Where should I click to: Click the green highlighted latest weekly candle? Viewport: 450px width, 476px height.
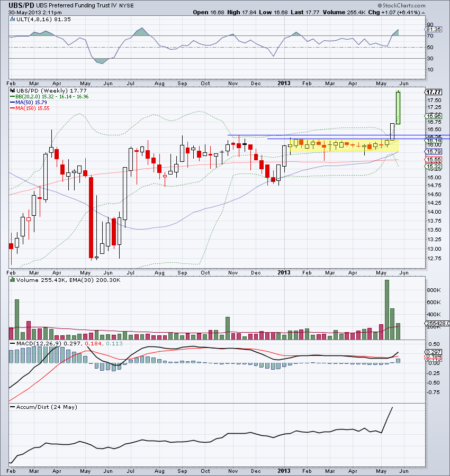398,107
